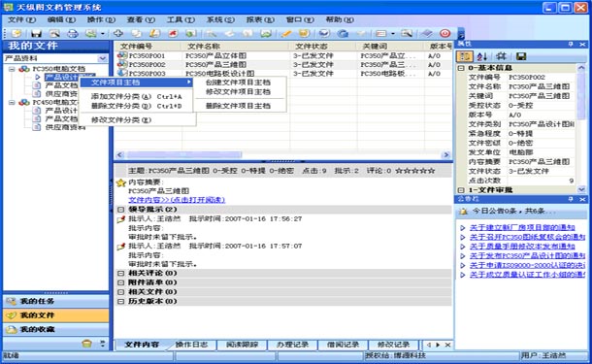Image resolution: width=592 pixels, height=364 pixels.
Task: Collapse the 0-基本信息 property group
Action: click(461, 68)
